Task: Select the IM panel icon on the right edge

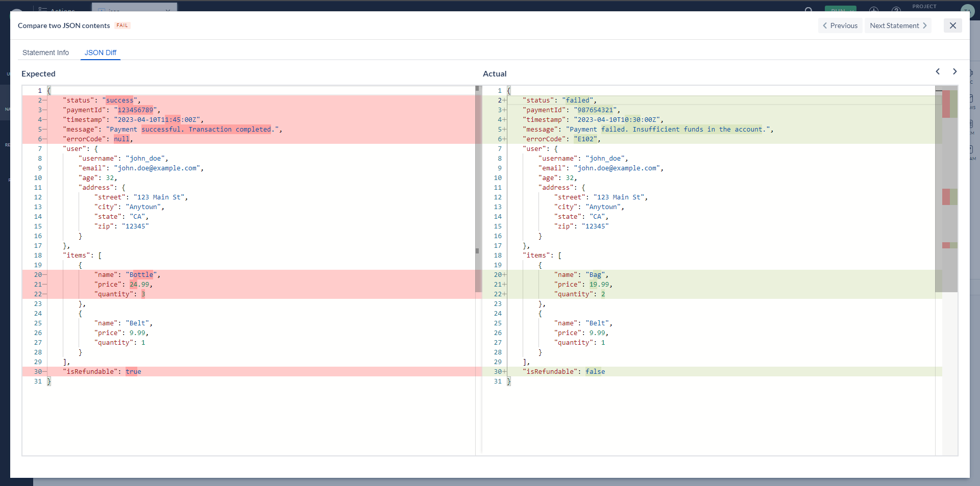Action: tap(973, 123)
